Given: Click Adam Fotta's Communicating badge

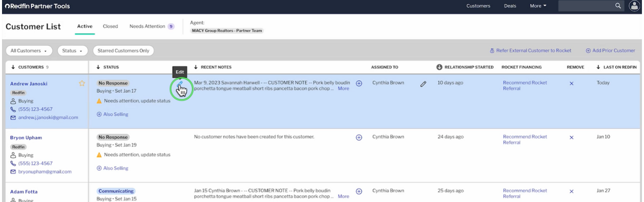Looking at the screenshot, I should pyautogui.click(x=116, y=191).
